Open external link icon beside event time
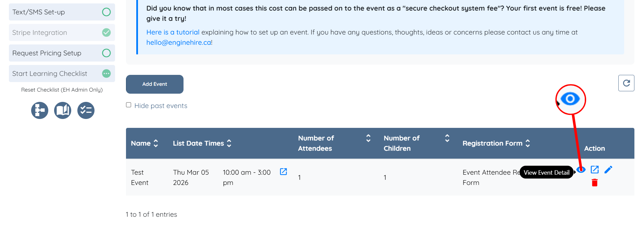Viewport: 644px width, 227px height. [x=283, y=172]
